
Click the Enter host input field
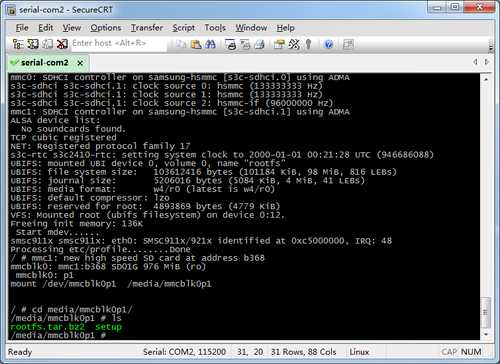118,43
